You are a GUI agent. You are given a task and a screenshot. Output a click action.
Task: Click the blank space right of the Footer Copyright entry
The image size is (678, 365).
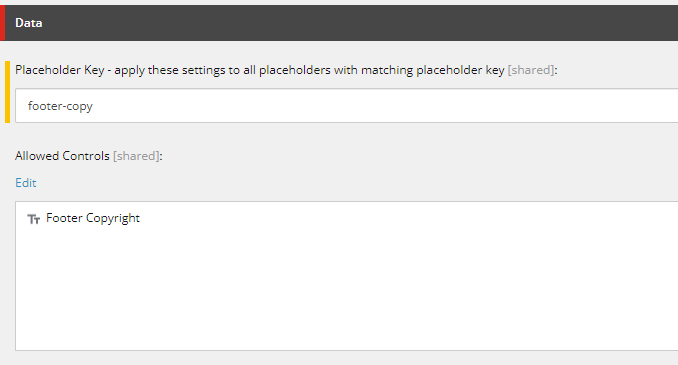coord(389,218)
